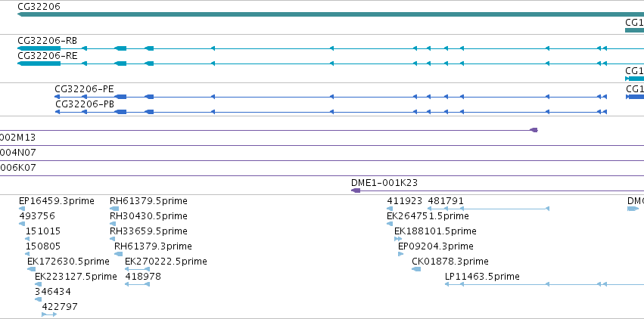Image resolution: width=644 pixels, height=319 pixels.
Task: Click the EK270222.5prime feature glyph
Action: 137,269
